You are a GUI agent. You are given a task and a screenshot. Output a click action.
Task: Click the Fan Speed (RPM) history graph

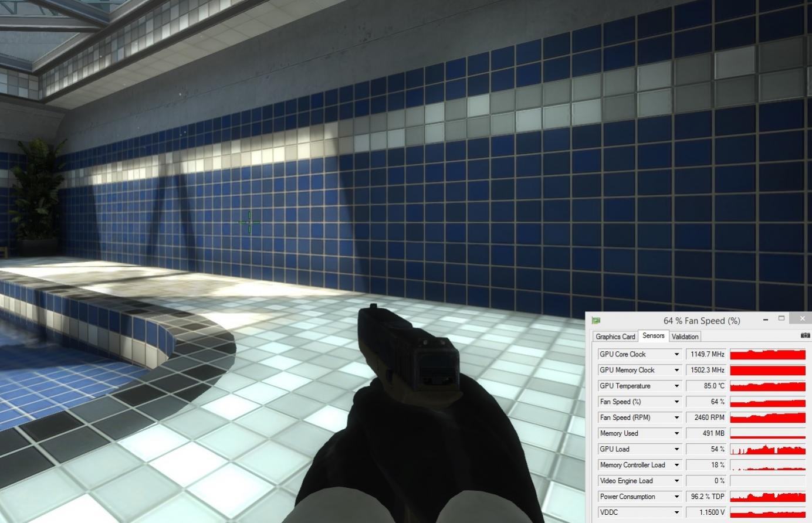click(767, 417)
